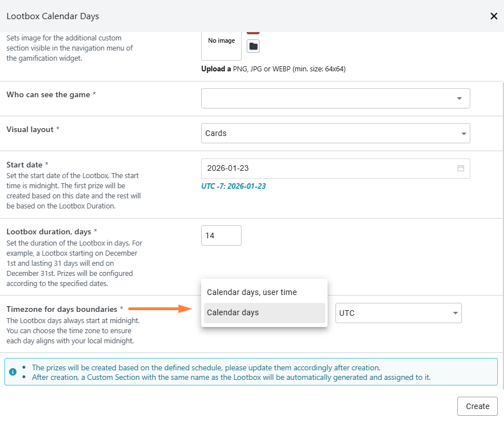Close the Lootbox Calendar Days dialog
This screenshot has height=422, width=504.
(x=494, y=16)
